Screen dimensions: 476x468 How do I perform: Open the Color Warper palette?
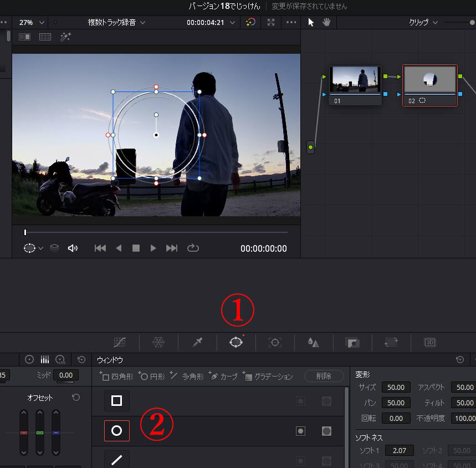coord(158,342)
